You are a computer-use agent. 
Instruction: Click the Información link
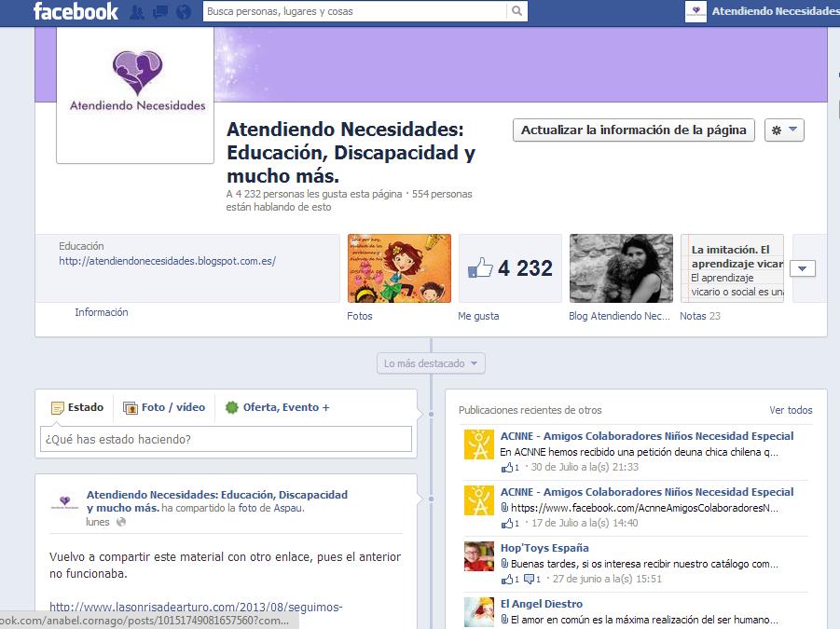(102, 312)
